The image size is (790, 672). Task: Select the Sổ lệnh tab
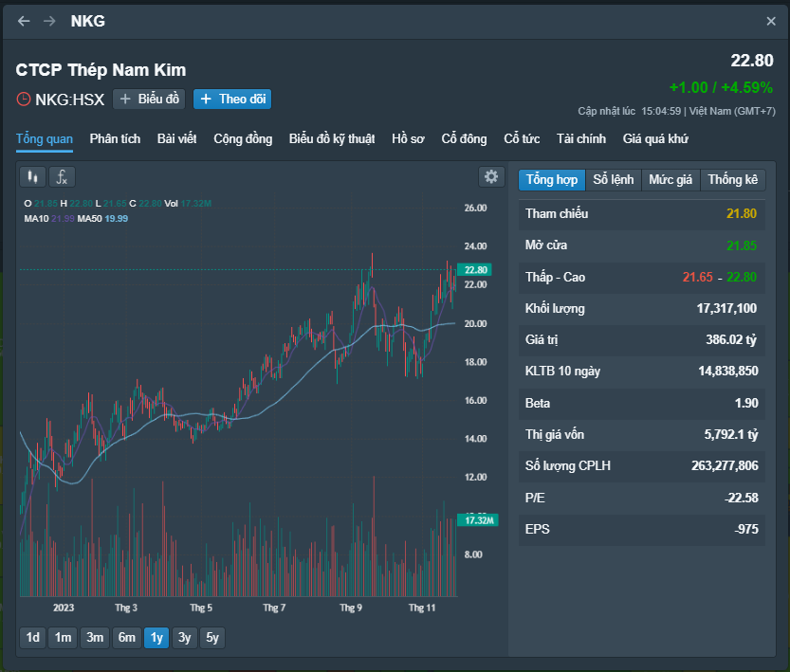(614, 180)
